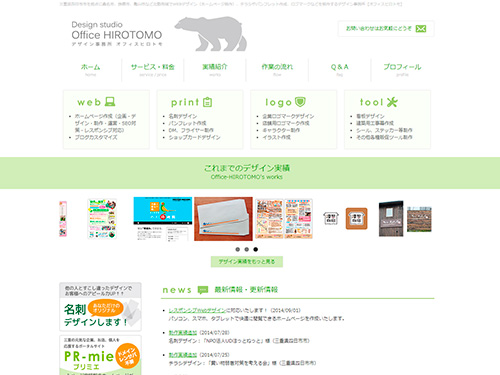Click the print card heading

tap(191, 102)
